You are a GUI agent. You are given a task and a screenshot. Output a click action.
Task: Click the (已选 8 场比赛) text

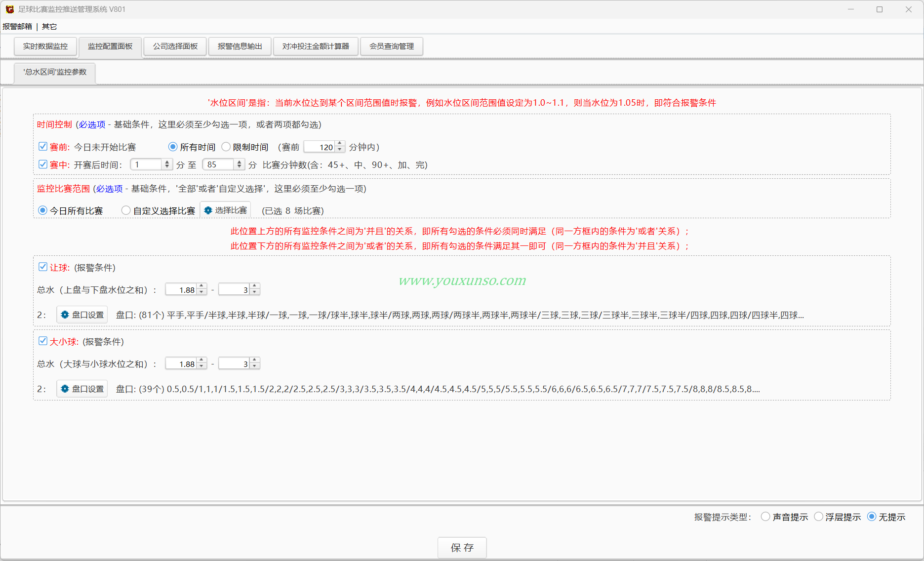[293, 211]
